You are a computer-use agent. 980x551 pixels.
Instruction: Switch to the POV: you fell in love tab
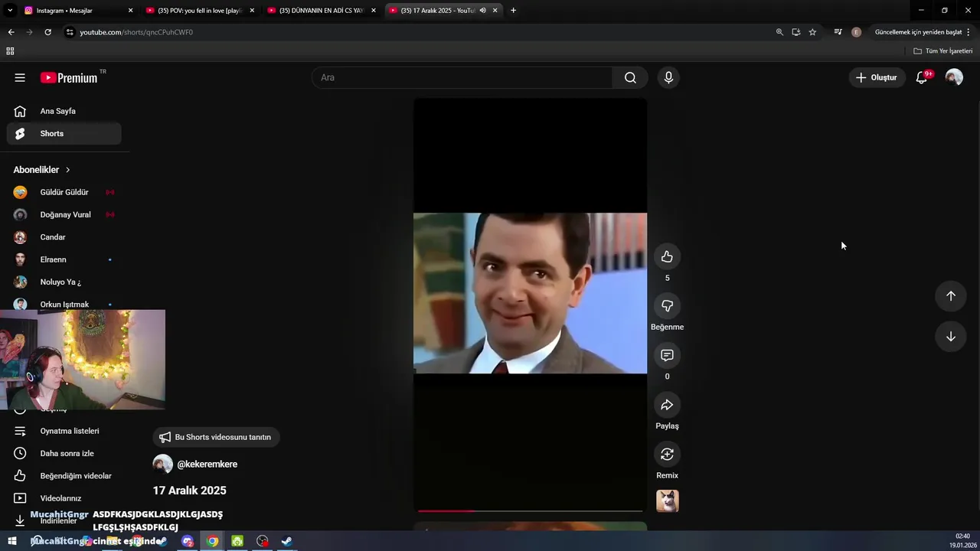click(201, 11)
